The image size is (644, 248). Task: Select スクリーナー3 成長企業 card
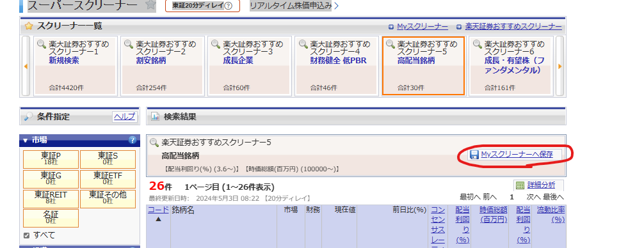click(x=250, y=66)
